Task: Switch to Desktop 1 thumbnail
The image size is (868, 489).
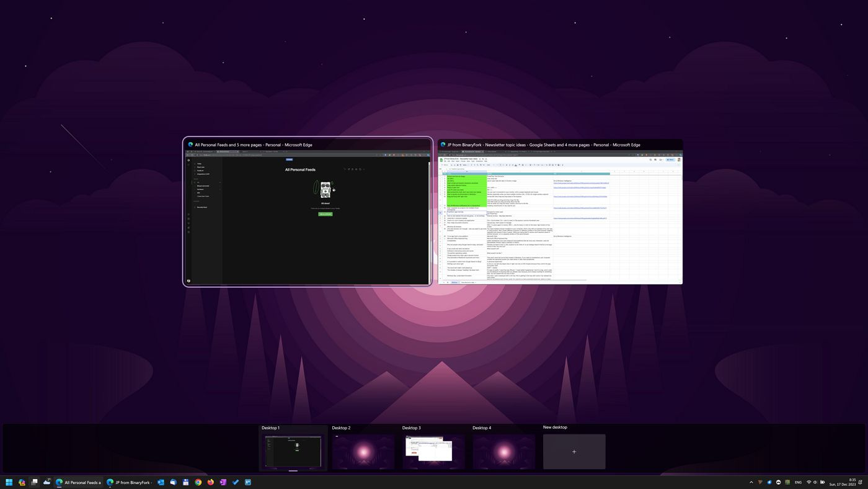Action: pyautogui.click(x=293, y=451)
